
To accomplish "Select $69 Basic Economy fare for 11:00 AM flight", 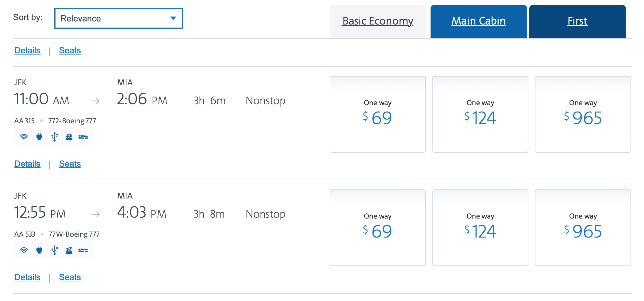I will (x=378, y=114).
